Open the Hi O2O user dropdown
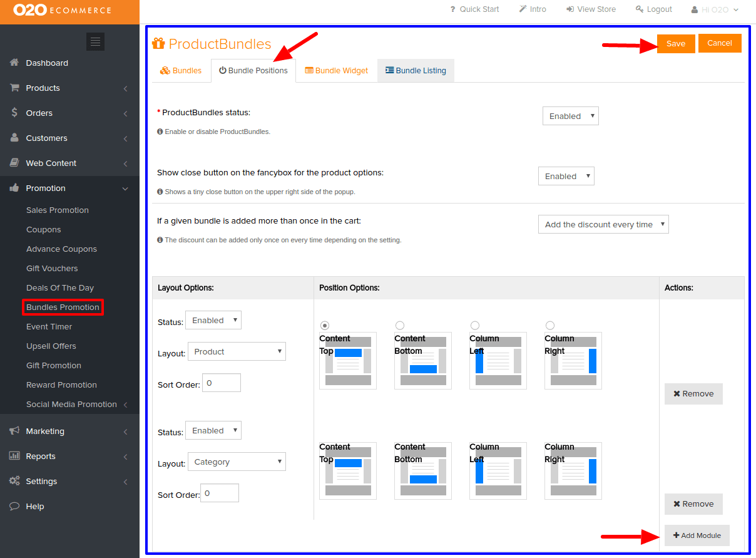Image resolution: width=756 pixels, height=558 pixels. [x=715, y=9]
